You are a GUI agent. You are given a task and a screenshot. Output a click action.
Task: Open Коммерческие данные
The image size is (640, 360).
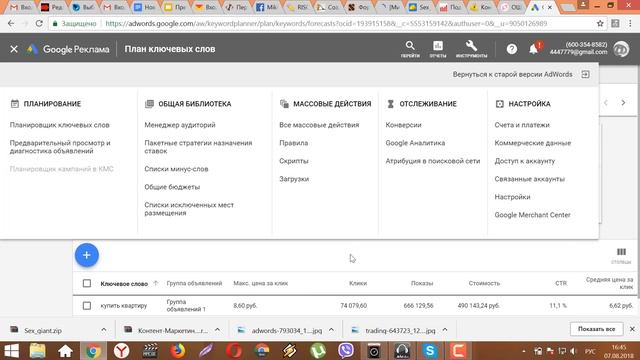click(x=533, y=143)
